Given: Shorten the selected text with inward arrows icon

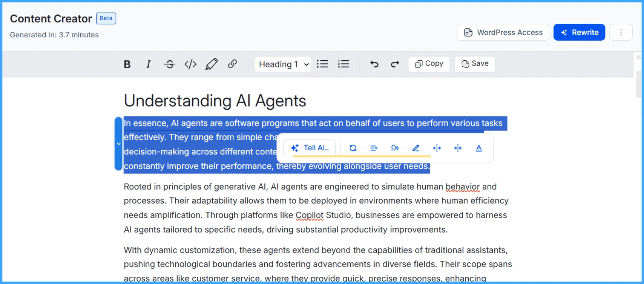Looking at the screenshot, I should (458, 148).
